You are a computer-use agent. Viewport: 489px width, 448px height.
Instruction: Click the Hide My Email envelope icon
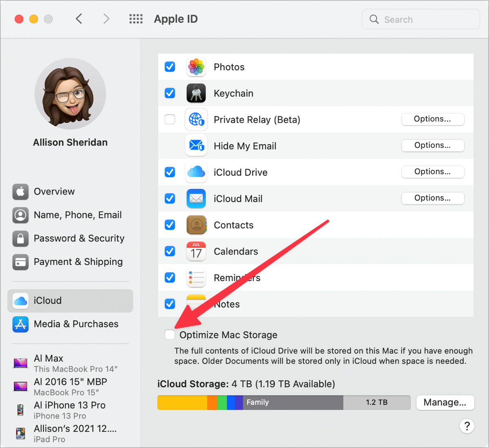pos(196,146)
